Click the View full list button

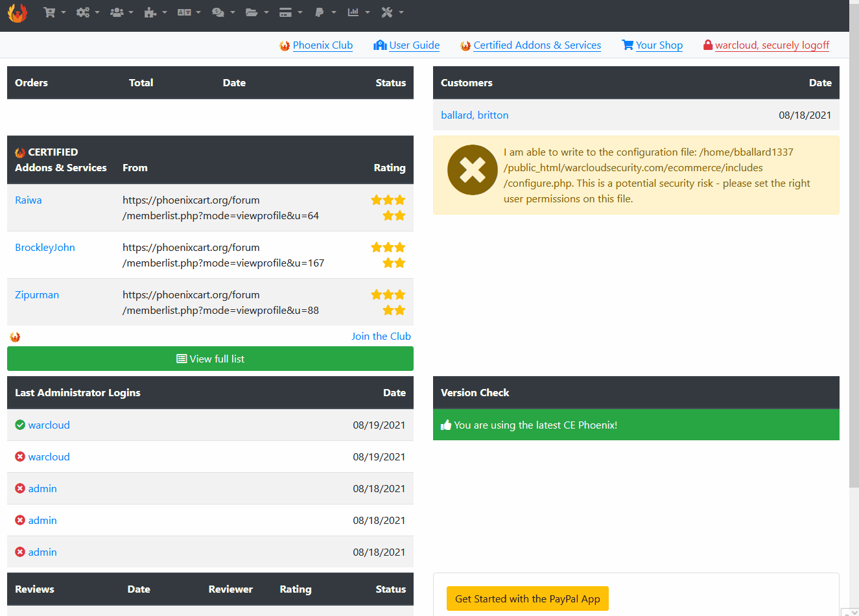coord(210,359)
